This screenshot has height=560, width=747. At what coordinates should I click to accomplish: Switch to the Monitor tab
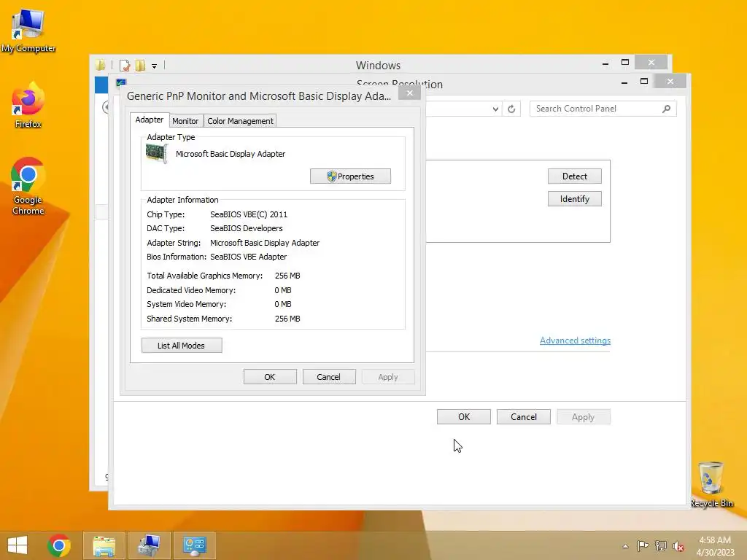[x=185, y=121]
